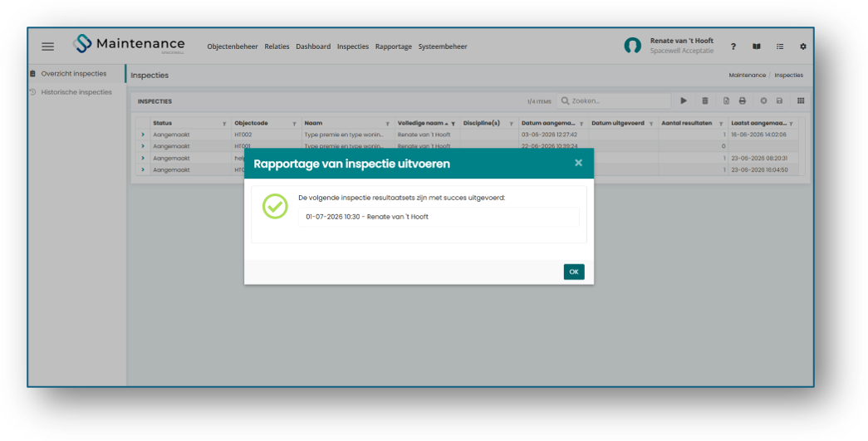
Task: Select the result set '01-07-2026 10:30 - Renate van 't Hooft'
Action: pyautogui.click(x=439, y=217)
